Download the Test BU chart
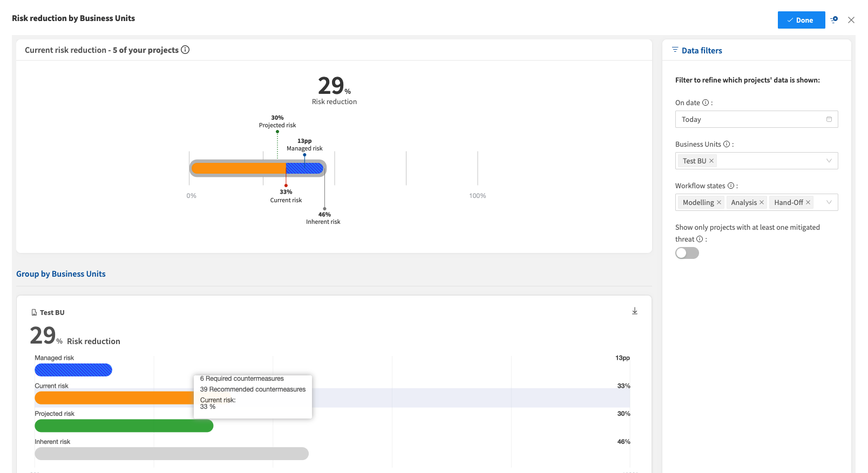Screen dimensions: 868x473 pos(635,311)
